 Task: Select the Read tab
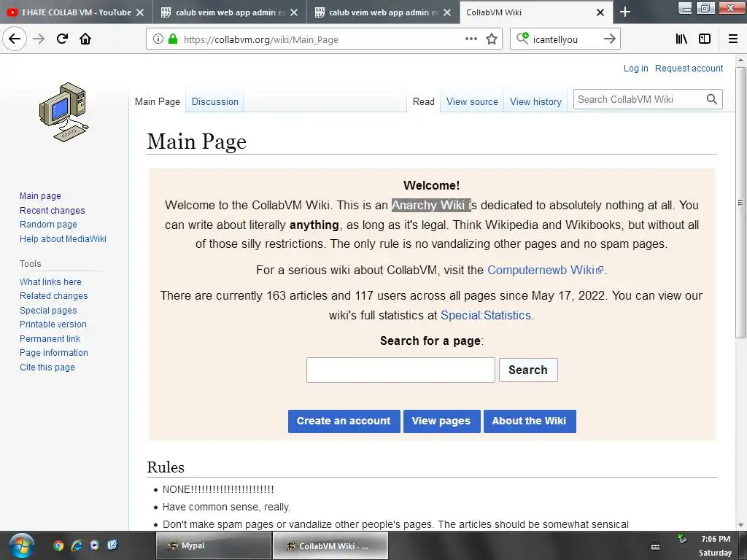tap(424, 101)
